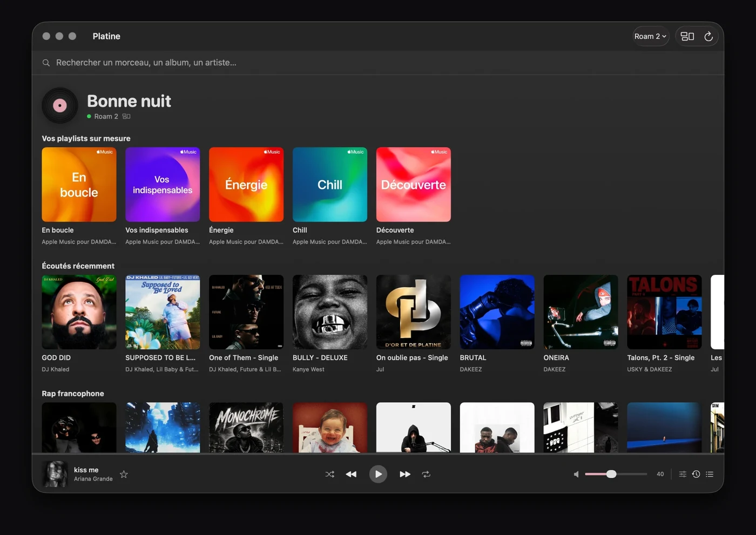
Task: Open BULLY - DELUXE album cover
Action: click(x=330, y=312)
